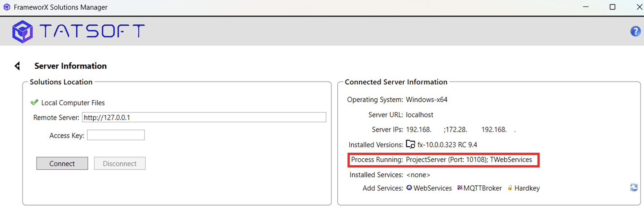Add the MQTTBroker service link

point(482,188)
